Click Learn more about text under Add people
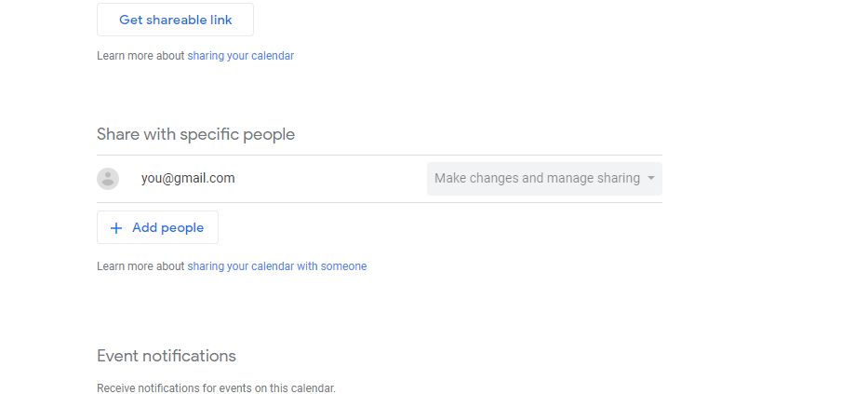This screenshot has height=394, width=868. pyautogui.click(x=140, y=266)
